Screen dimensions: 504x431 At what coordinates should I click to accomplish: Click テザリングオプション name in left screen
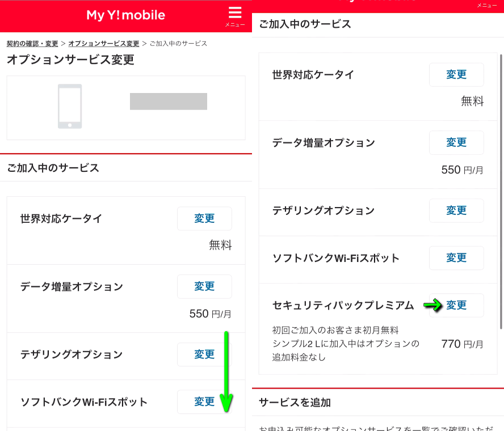[72, 354]
